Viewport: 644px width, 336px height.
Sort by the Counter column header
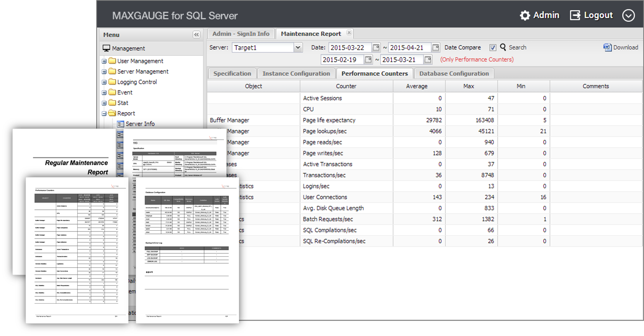pyautogui.click(x=346, y=86)
